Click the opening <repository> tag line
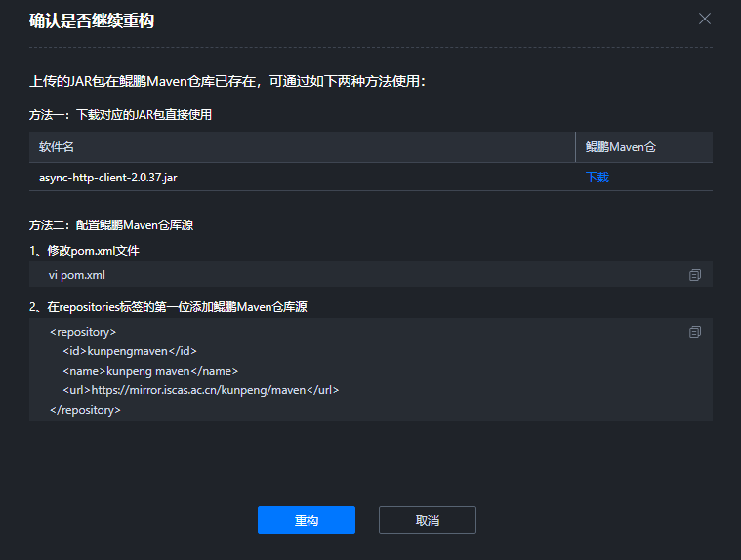Image resolution: width=741 pixels, height=560 pixels. click(83, 332)
